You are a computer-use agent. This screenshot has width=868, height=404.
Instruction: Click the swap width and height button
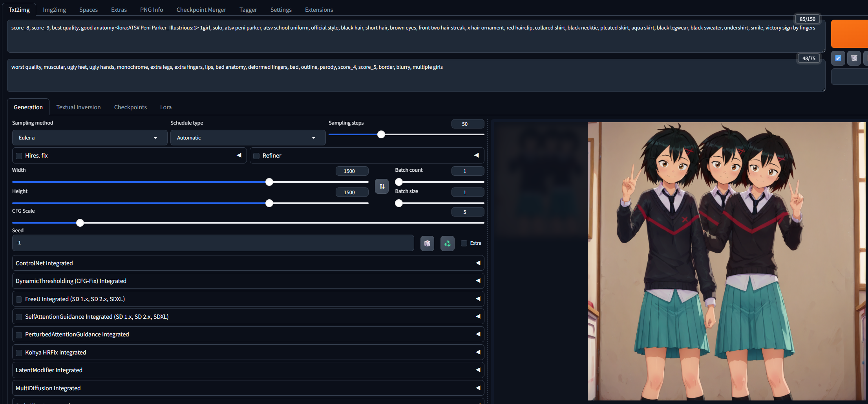pos(382,186)
